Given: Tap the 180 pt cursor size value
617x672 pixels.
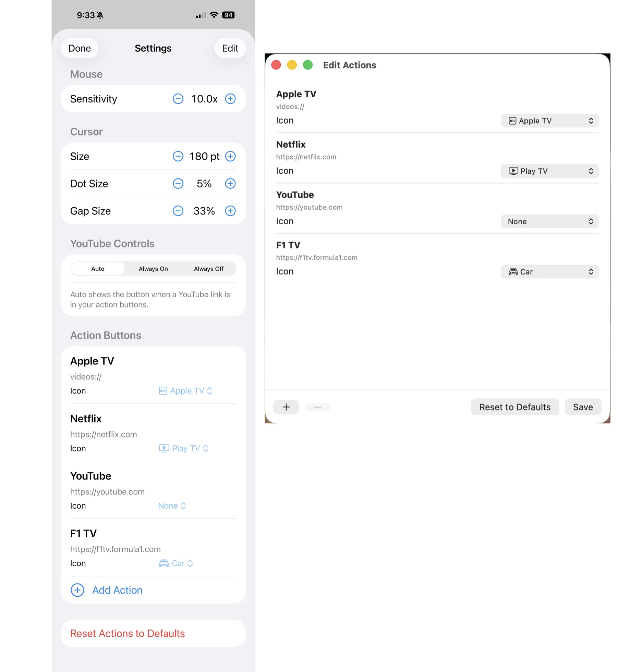Looking at the screenshot, I should pos(204,157).
